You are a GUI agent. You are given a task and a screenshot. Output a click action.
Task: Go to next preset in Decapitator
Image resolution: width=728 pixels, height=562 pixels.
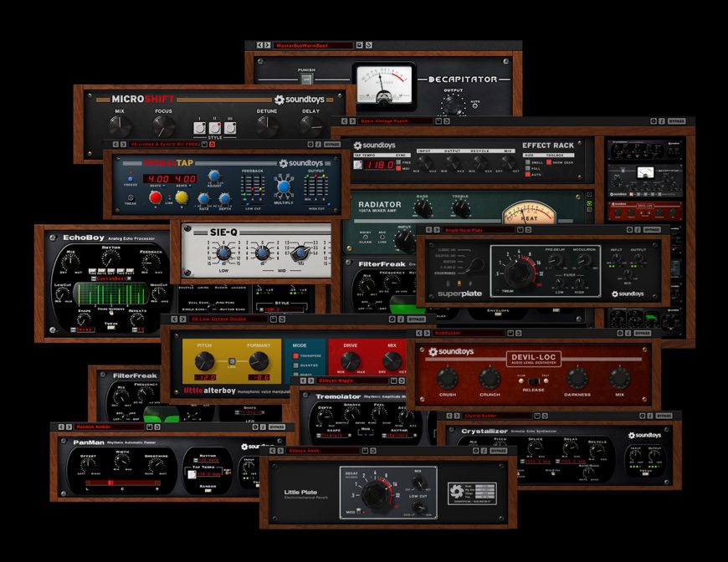point(267,45)
